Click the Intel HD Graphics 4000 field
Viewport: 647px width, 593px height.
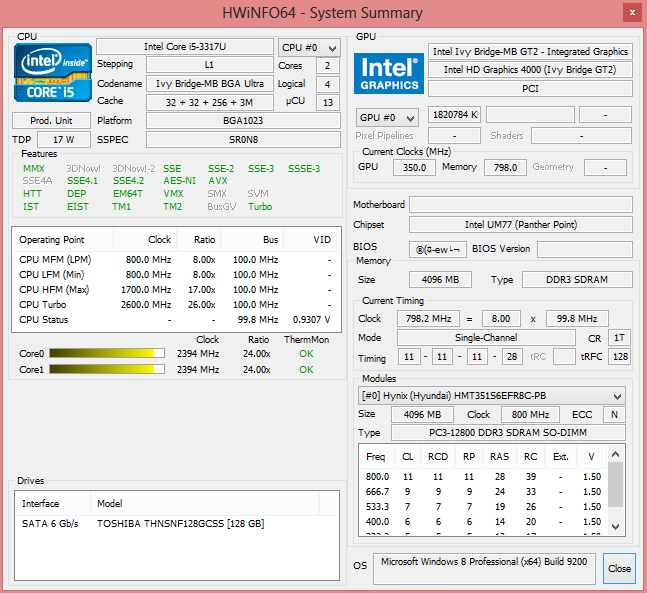[x=530, y=70]
